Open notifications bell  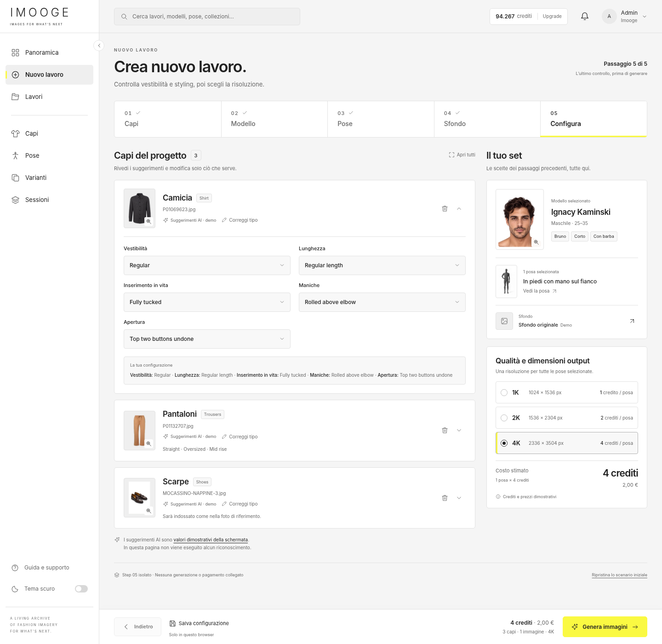coord(585,17)
